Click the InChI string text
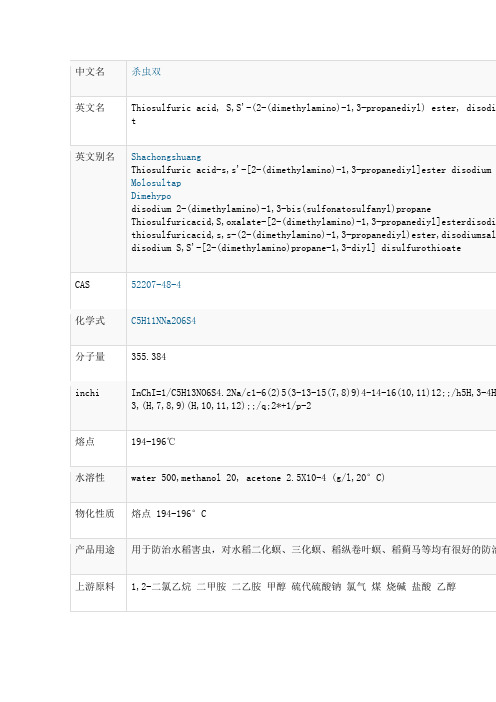This screenshot has width=496, height=702. click(313, 399)
